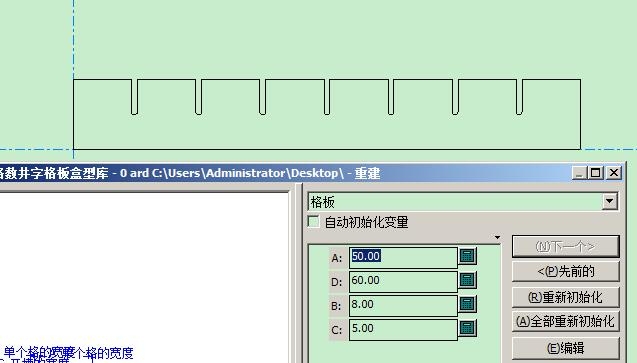Screen dimensions: 637x363
Task: Expand small arrow above variable list
Action: (x=497, y=237)
